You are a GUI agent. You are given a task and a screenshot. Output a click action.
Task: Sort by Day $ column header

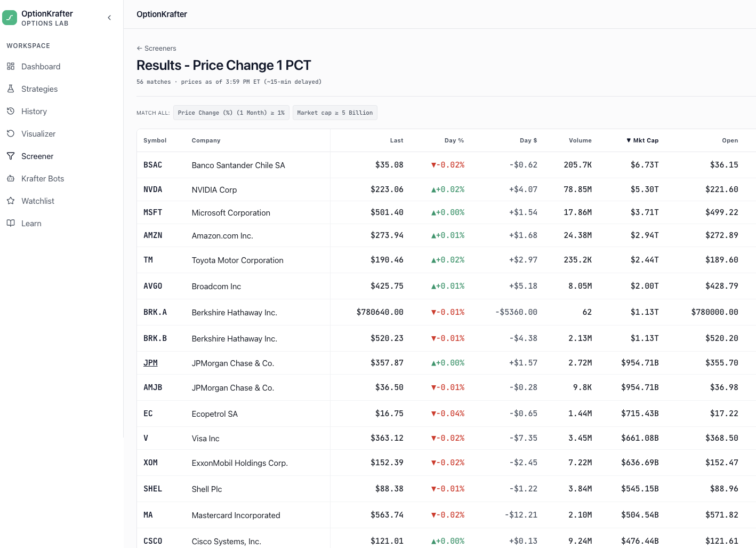(528, 140)
